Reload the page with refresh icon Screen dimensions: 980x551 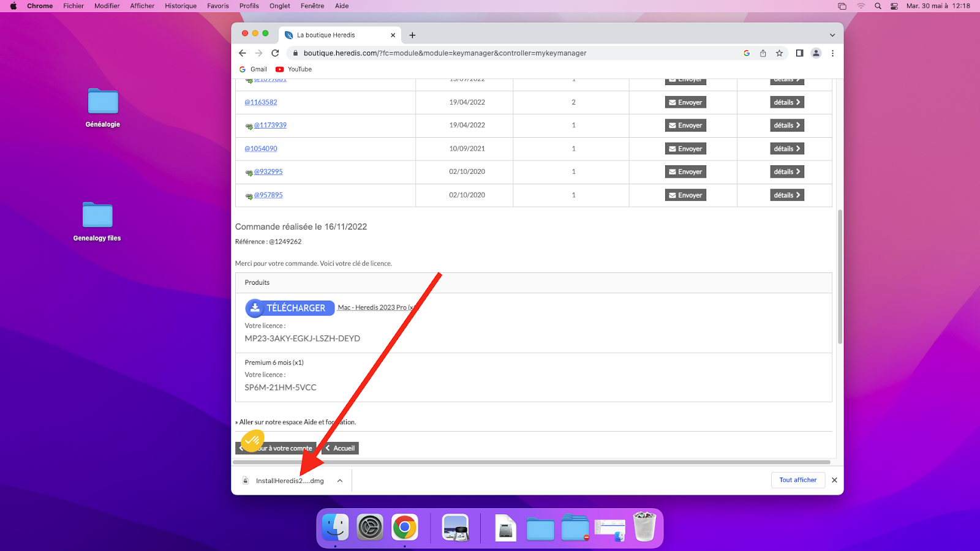pos(275,53)
